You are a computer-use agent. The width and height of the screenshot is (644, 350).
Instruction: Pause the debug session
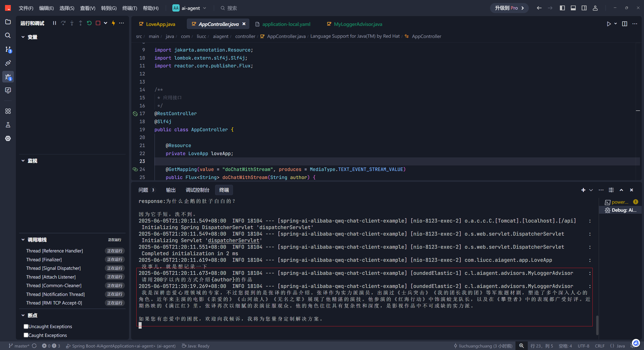[54, 23]
